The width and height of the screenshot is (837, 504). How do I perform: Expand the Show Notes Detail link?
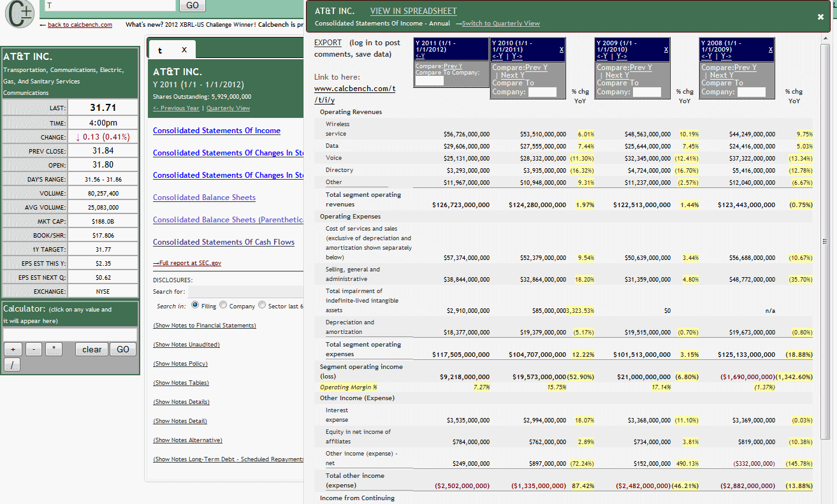pyautogui.click(x=180, y=421)
